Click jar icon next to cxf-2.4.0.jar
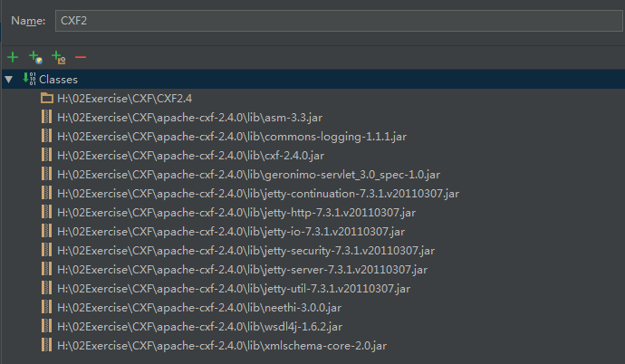This screenshot has width=625, height=364. point(46,155)
